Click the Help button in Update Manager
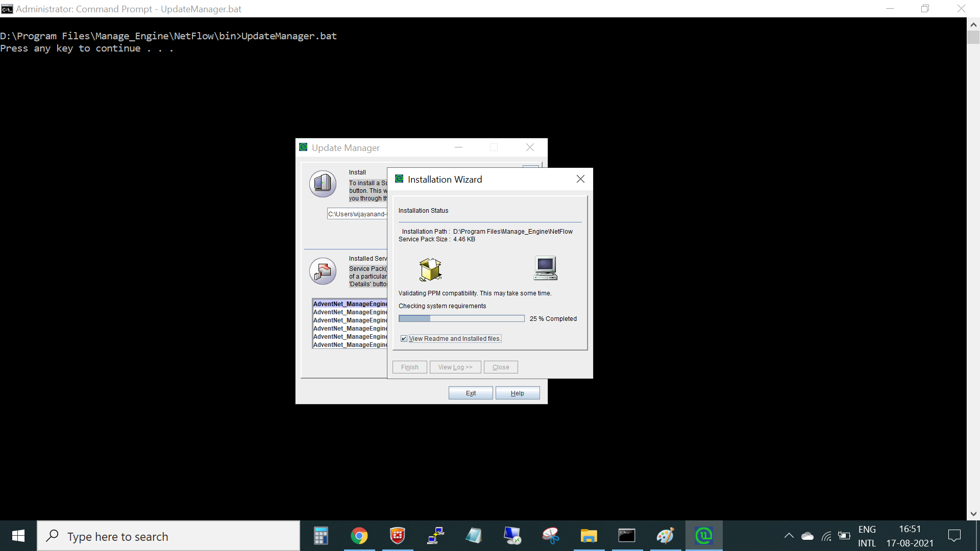The width and height of the screenshot is (980, 551). pyautogui.click(x=517, y=393)
